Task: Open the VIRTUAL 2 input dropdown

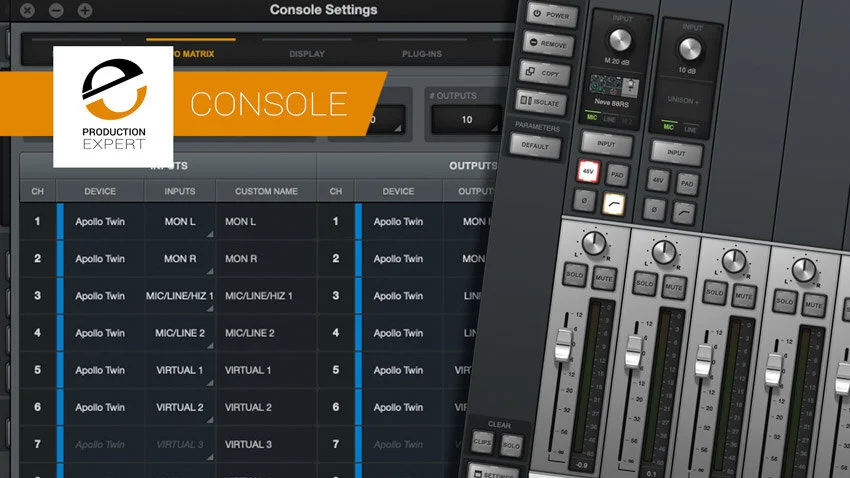Action: (x=180, y=407)
